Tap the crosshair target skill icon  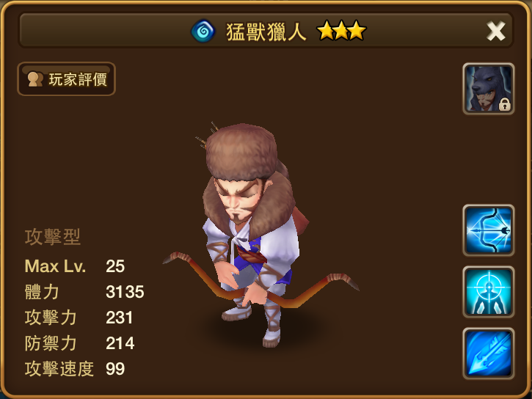point(489,292)
